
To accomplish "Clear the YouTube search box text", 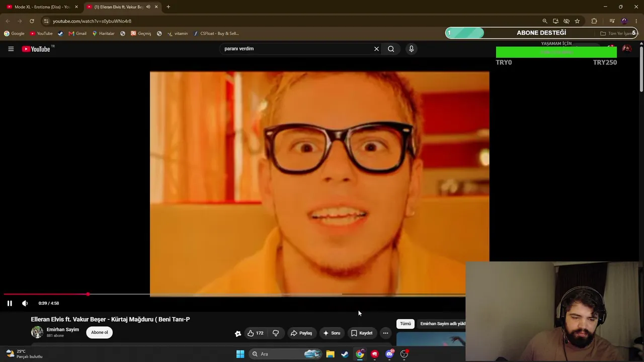I will click(x=376, y=49).
